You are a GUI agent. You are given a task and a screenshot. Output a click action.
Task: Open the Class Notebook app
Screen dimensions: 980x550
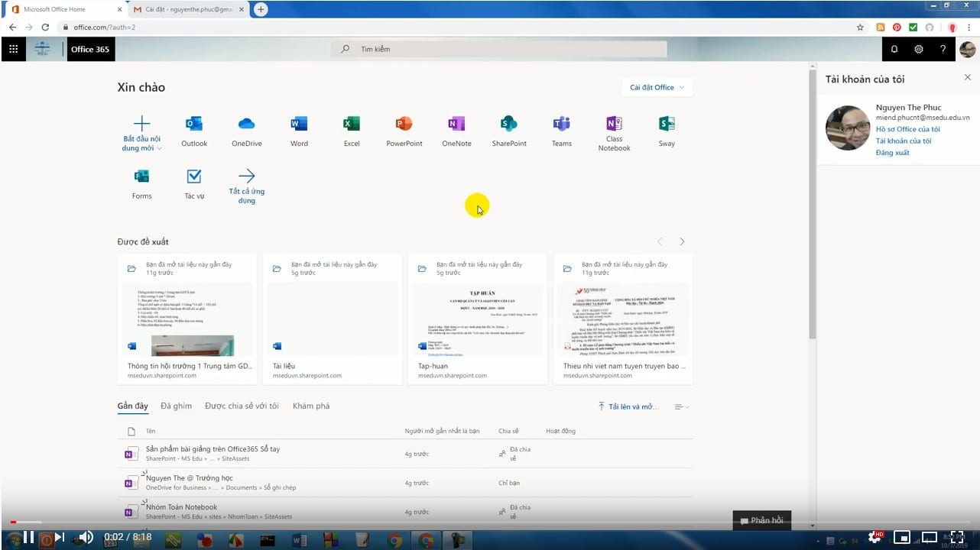[614, 134]
